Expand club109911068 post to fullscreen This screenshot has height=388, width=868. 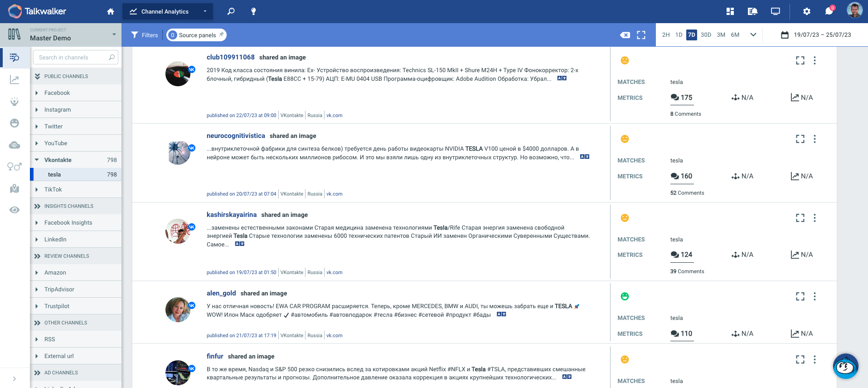tap(800, 60)
